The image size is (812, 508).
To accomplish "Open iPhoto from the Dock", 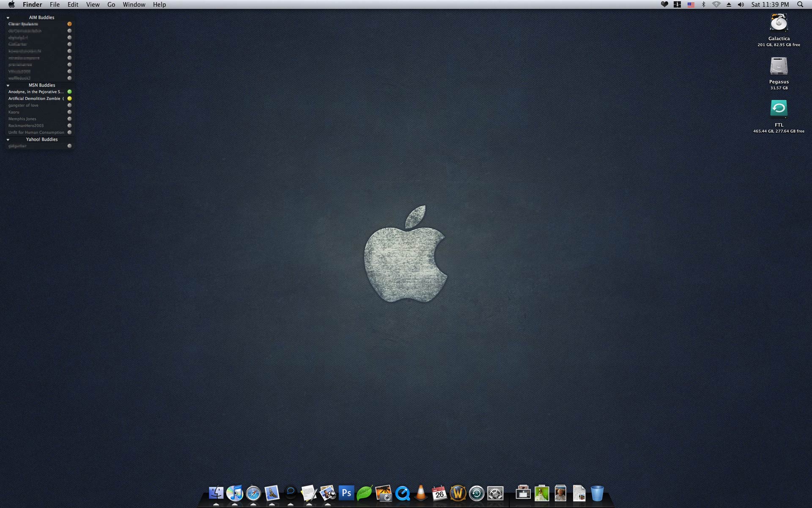I will 384,493.
